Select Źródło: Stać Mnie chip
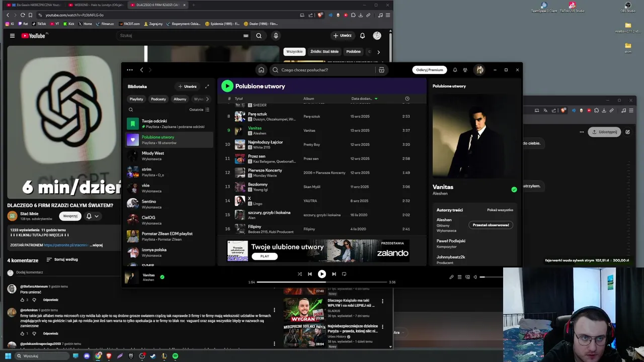The image size is (644, 362). click(x=325, y=51)
